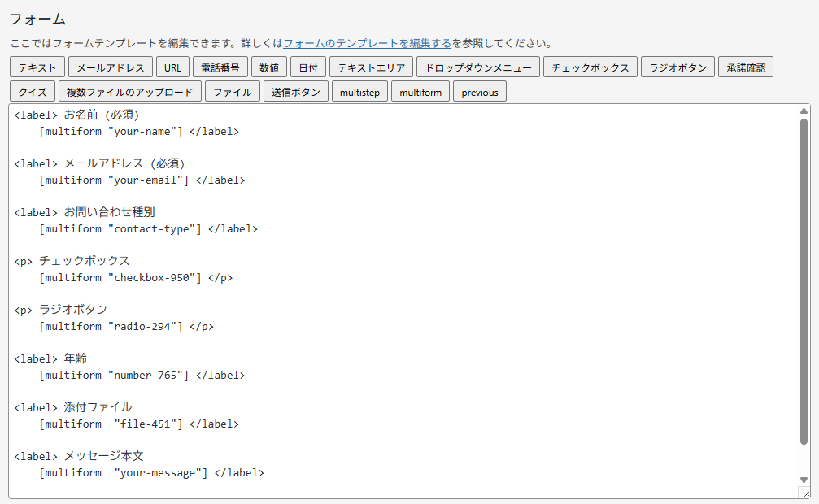Image resolution: width=819 pixels, height=504 pixels.
Task: Open the ドロップダウンメニュー tag generator
Action: click(478, 67)
